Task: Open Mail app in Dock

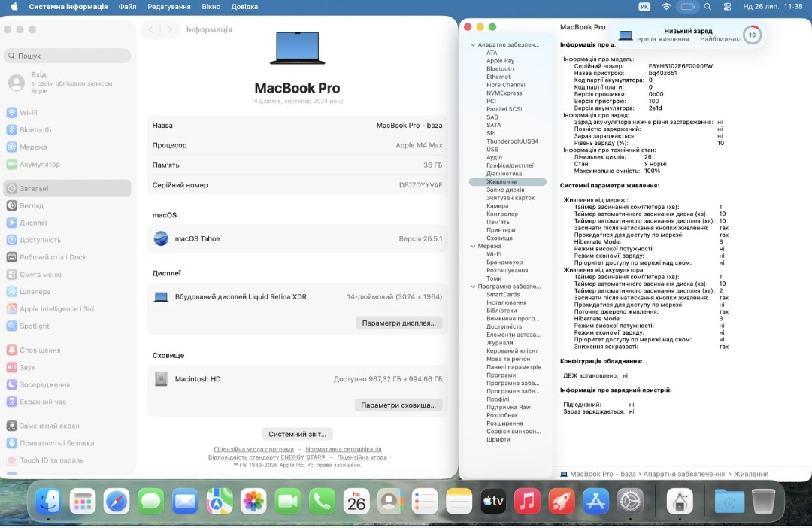Action: click(185, 501)
